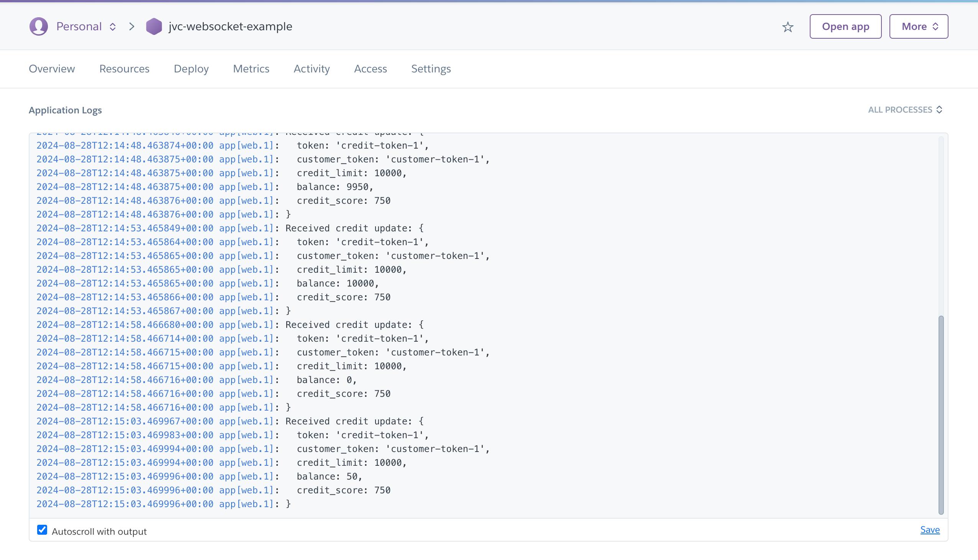Image resolution: width=978 pixels, height=560 pixels.
Task: Open the Metrics tab
Action: tap(251, 69)
